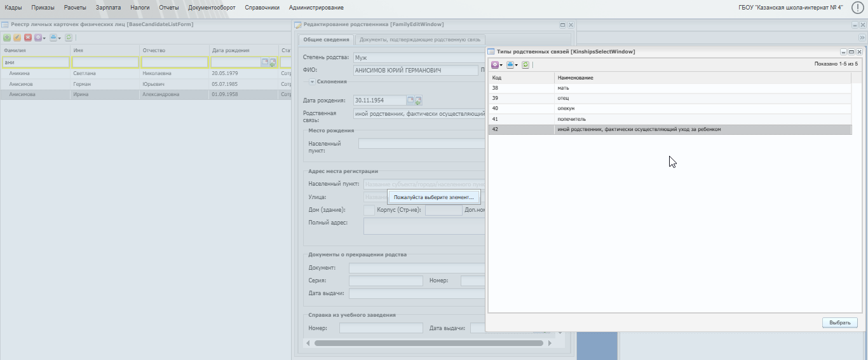Select the опекун row in kinship list
The width and height of the screenshot is (868, 360).
click(x=670, y=109)
